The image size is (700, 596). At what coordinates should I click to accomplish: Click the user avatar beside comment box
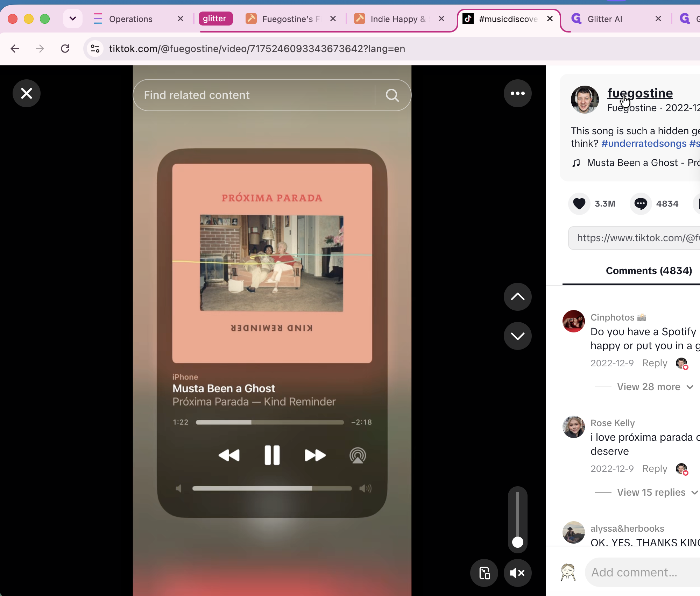[568, 572]
